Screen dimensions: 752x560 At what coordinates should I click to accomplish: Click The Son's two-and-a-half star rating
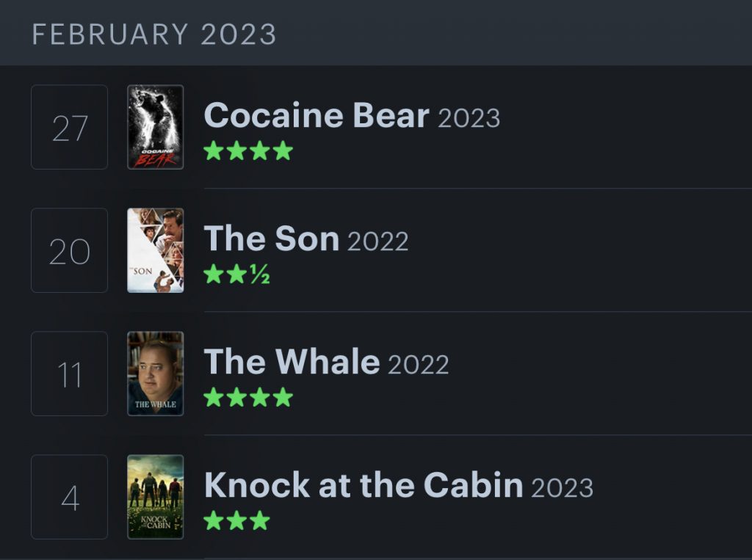pyautogui.click(x=236, y=274)
